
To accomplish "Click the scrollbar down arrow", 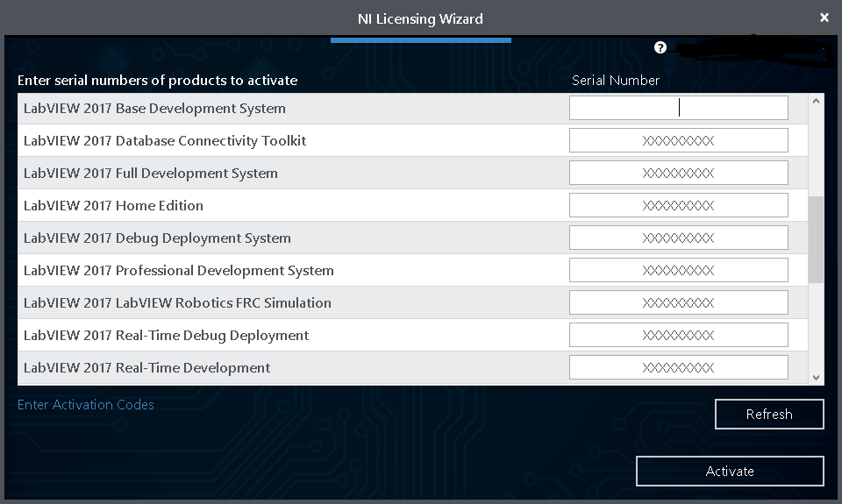I will point(817,377).
